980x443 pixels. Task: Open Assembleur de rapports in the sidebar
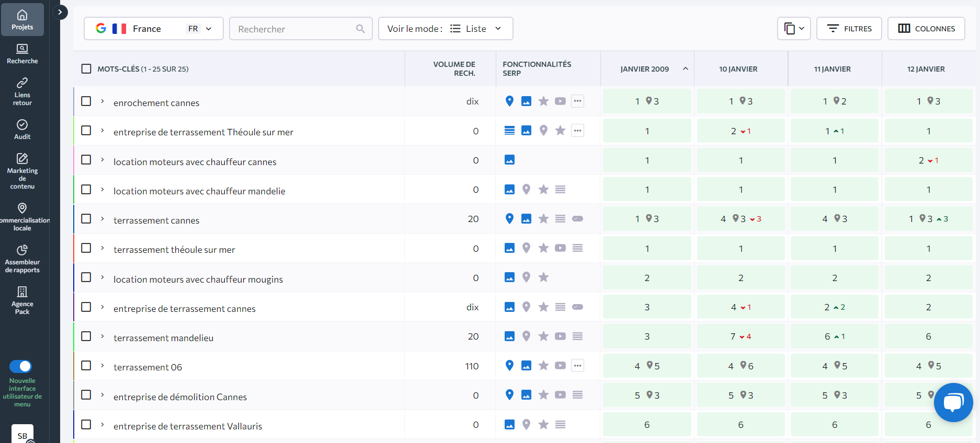coord(22,259)
